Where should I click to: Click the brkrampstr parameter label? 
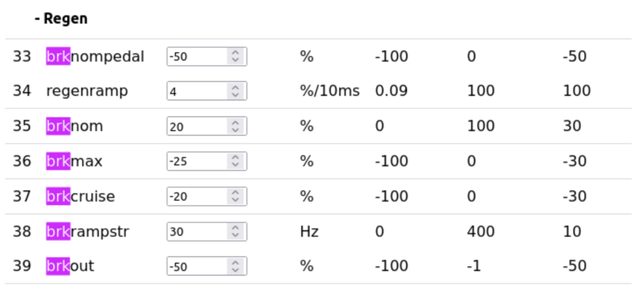(87, 232)
